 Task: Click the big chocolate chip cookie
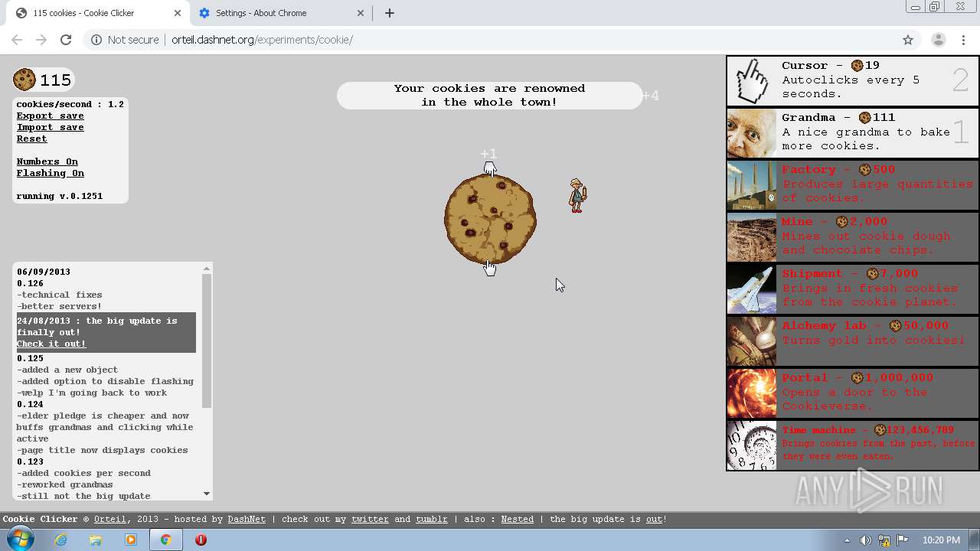click(490, 219)
